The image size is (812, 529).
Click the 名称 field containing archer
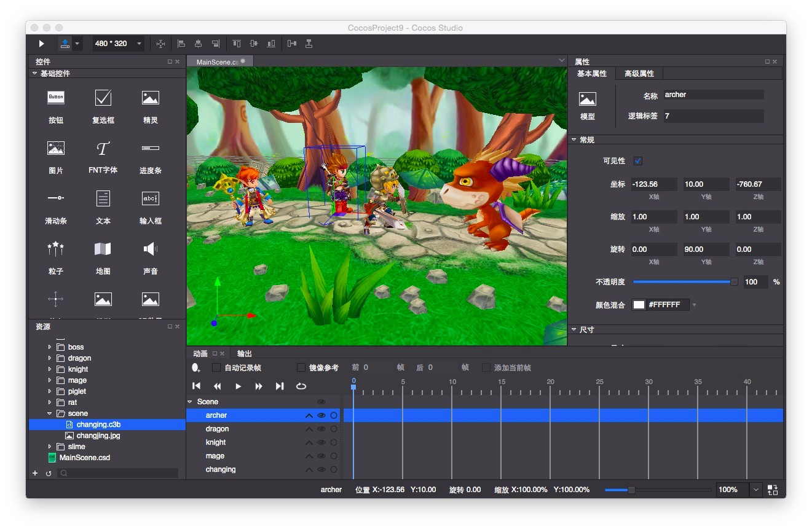pos(713,95)
